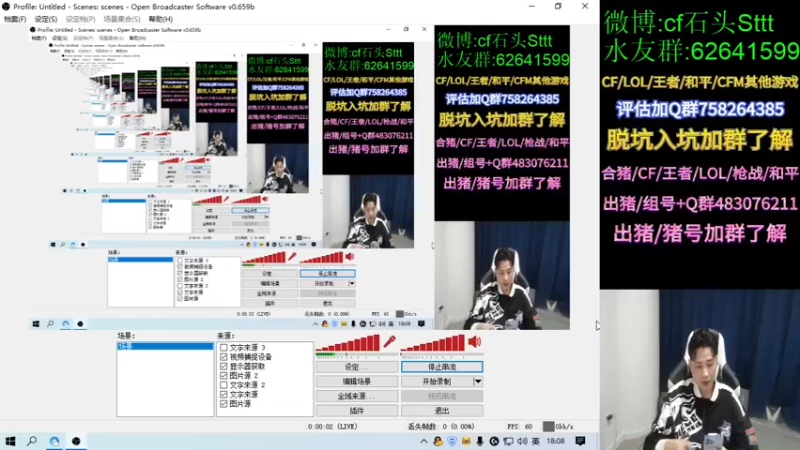This screenshot has height=450, width=800.
Task: Click the grayed 预览串流 button
Action: 442,396
